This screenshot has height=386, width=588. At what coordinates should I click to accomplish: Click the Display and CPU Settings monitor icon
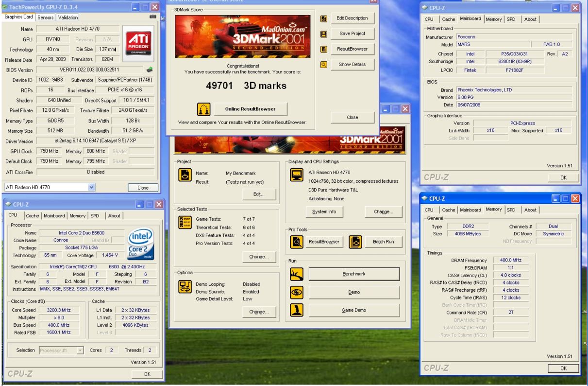click(x=296, y=175)
